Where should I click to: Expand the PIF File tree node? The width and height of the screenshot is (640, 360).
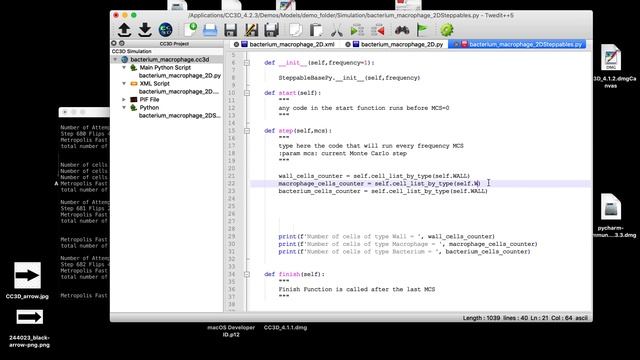pos(124,100)
